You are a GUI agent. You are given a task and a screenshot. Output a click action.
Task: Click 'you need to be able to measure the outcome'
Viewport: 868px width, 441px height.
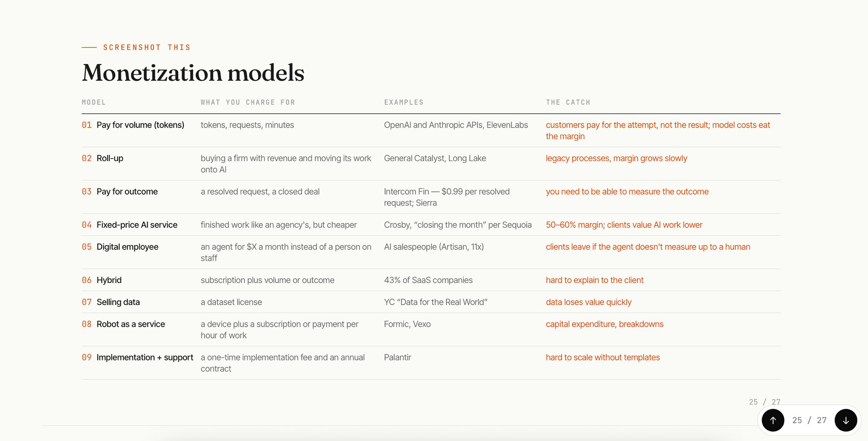[x=627, y=192]
